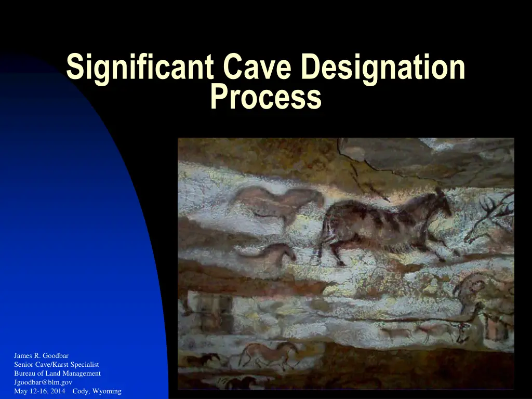
Task: Click the email Jgoodbar@blm.gov
Action: click(43, 382)
